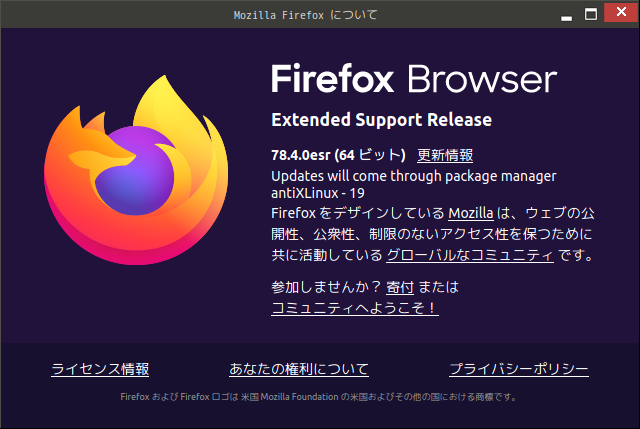Click 'Updates will come through package manager' text

(x=413, y=176)
